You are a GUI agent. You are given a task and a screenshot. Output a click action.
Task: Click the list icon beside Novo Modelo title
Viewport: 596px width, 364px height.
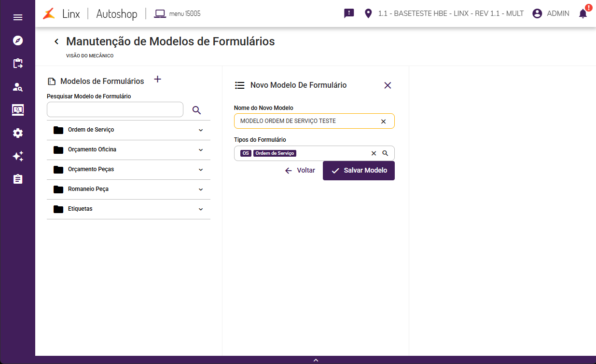239,85
